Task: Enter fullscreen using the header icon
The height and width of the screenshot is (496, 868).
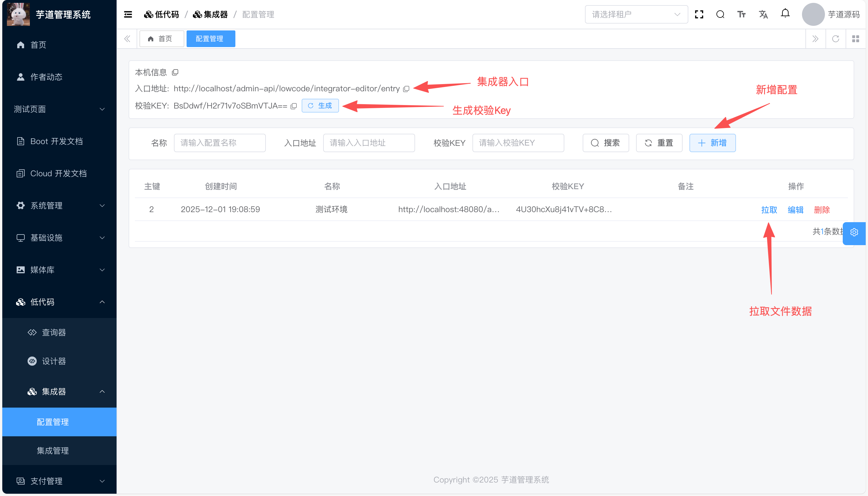Action: pos(699,14)
